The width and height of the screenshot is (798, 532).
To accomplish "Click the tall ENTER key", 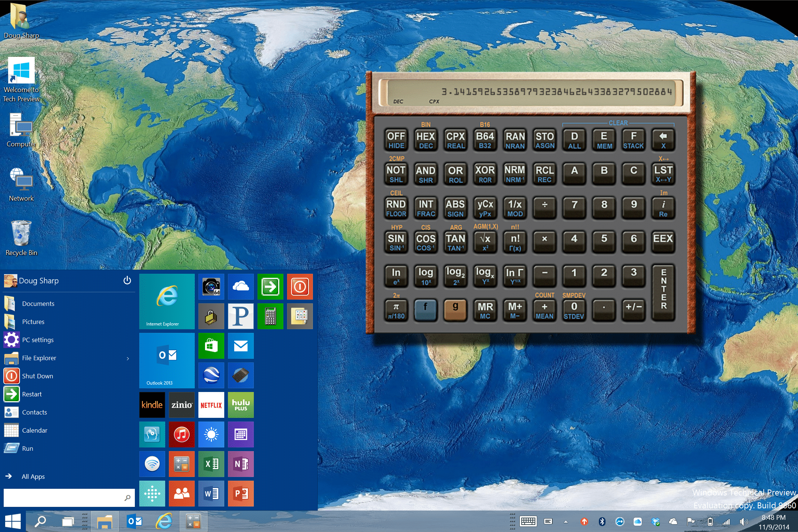I will [x=664, y=293].
